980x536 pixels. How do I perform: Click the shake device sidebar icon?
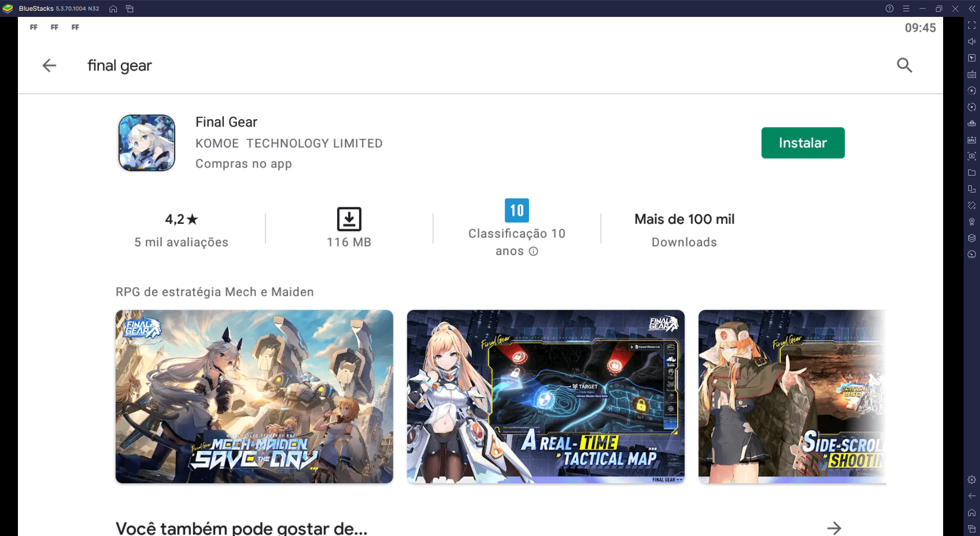click(972, 205)
